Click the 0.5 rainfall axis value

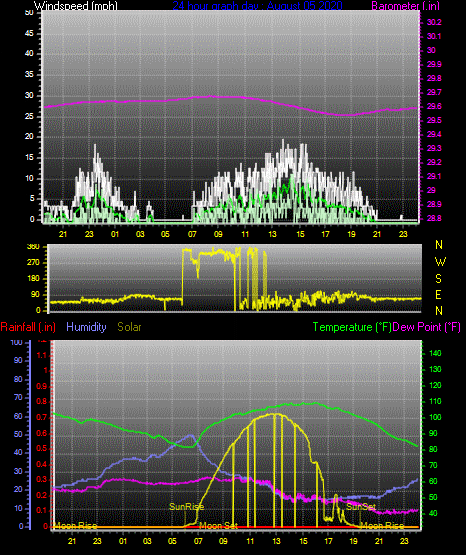coord(42,449)
